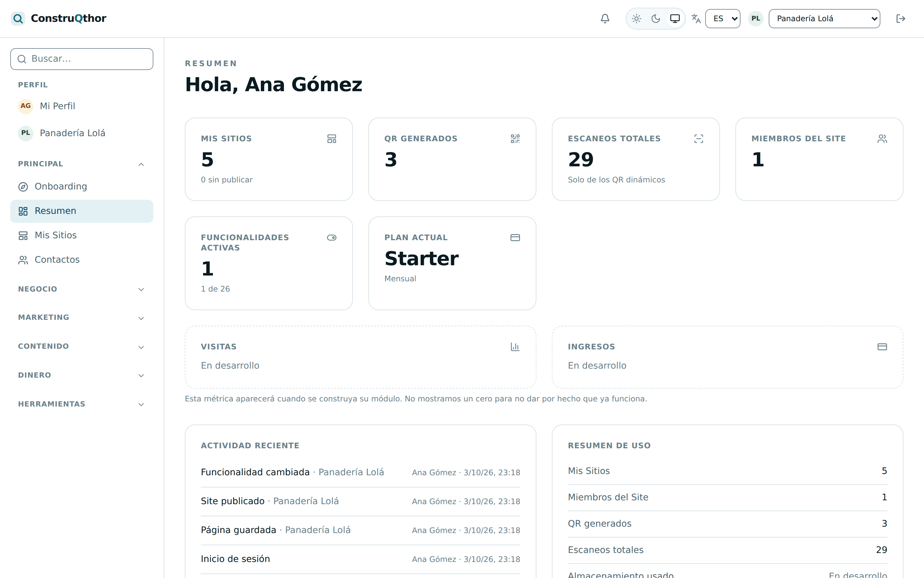
Task: Expand the Herramientas section
Action: tap(82, 405)
